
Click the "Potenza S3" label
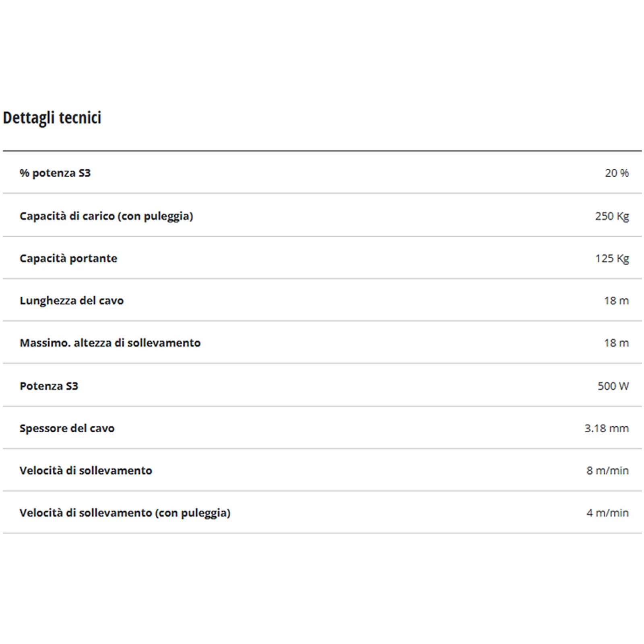tap(49, 386)
